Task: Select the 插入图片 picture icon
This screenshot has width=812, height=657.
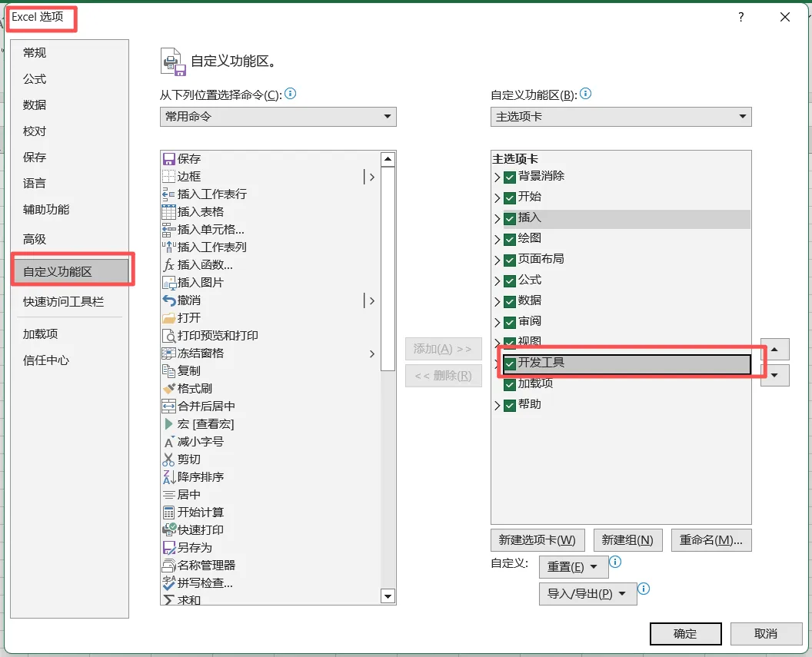Action: [x=169, y=283]
